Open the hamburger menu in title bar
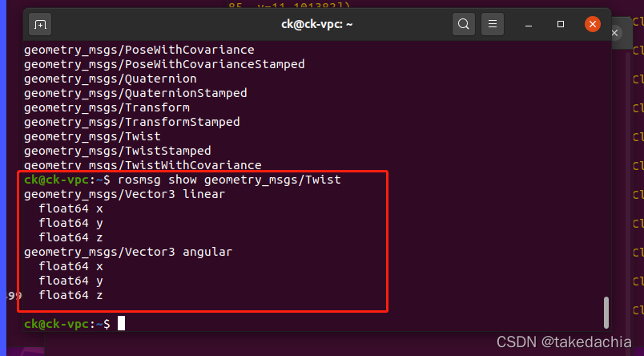The image size is (644, 356). click(493, 24)
